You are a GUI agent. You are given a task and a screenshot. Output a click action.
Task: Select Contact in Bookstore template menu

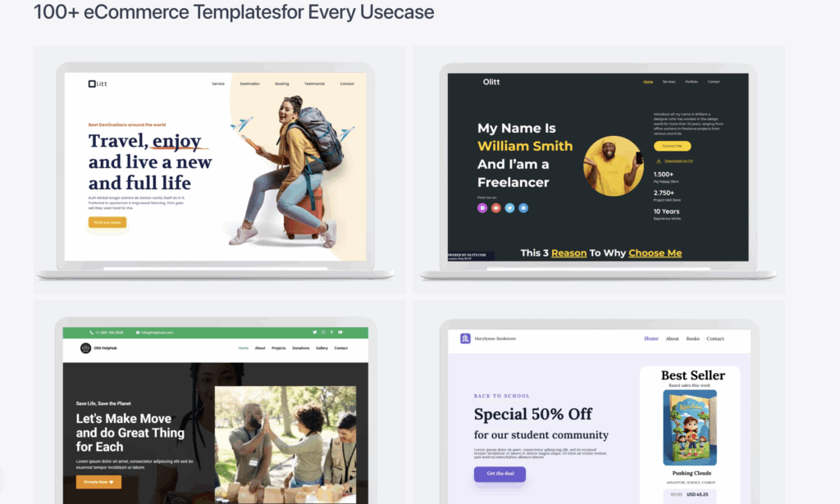pyautogui.click(x=715, y=338)
